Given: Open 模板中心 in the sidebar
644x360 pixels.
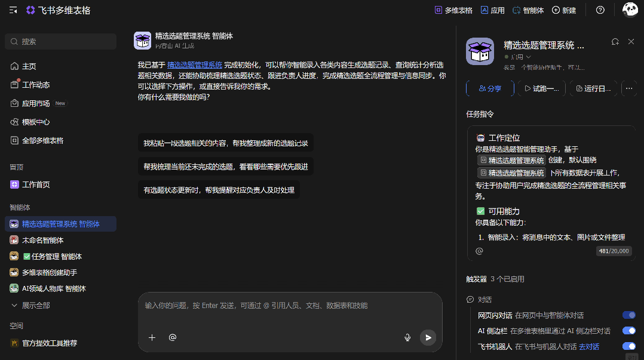Looking at the screenshot, I should [61, 122].
